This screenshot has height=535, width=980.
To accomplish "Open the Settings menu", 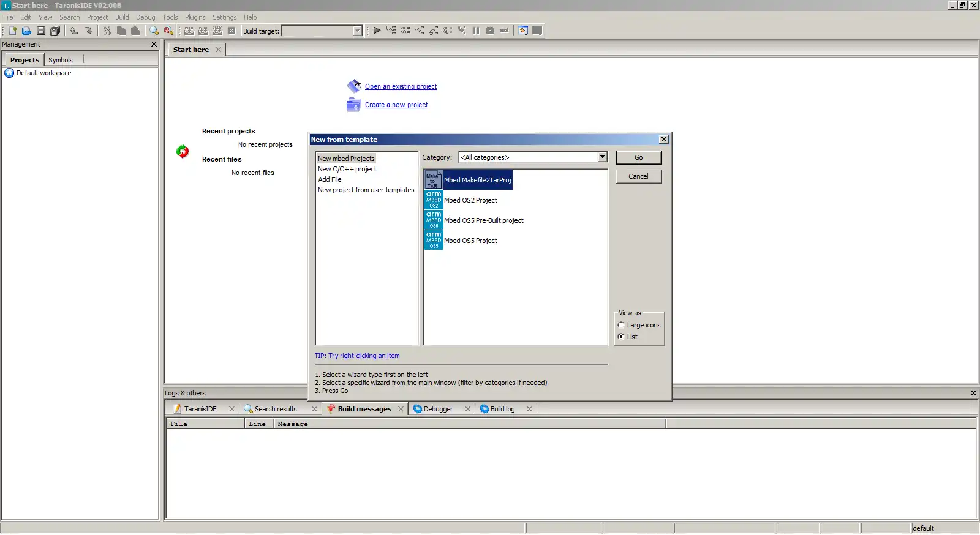I will click(225, 17).
